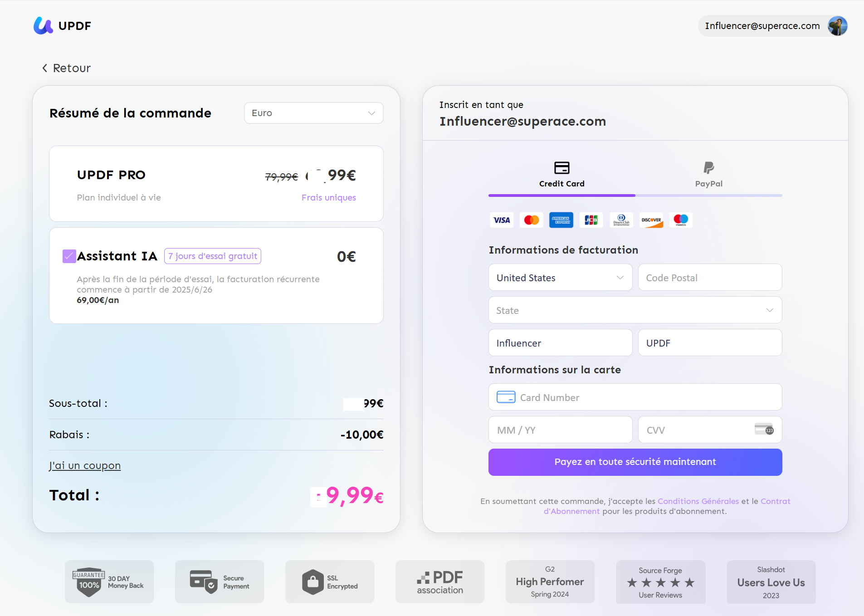Click the SSL Encrypted badge
Screen dimensions: 864x616
click(x=330, y=582)
